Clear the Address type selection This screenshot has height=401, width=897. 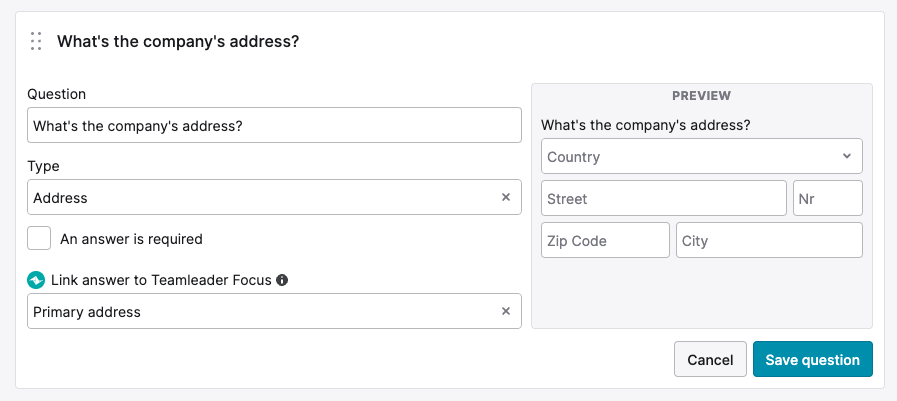pos(506,197)
